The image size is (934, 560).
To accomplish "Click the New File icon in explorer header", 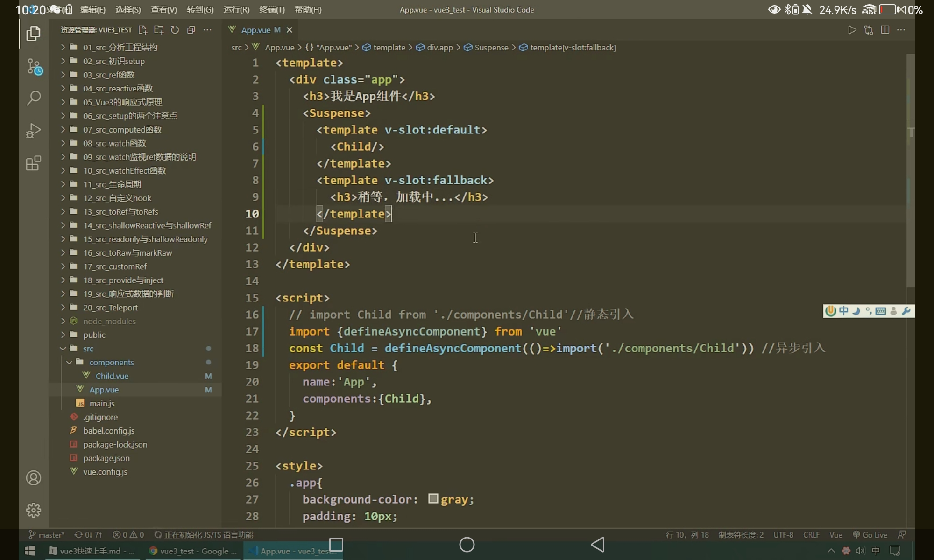I will click(143, 30).
